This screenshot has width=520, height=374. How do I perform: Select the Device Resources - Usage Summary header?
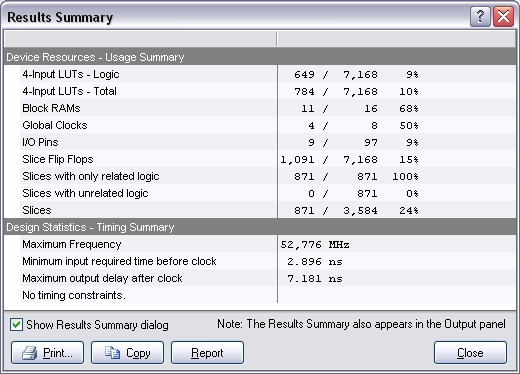(260, 57)
